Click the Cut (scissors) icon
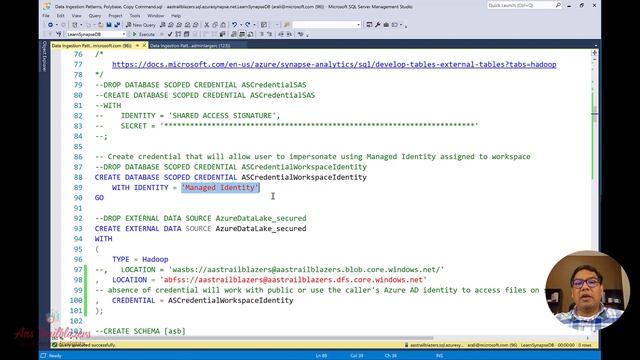 207,25
